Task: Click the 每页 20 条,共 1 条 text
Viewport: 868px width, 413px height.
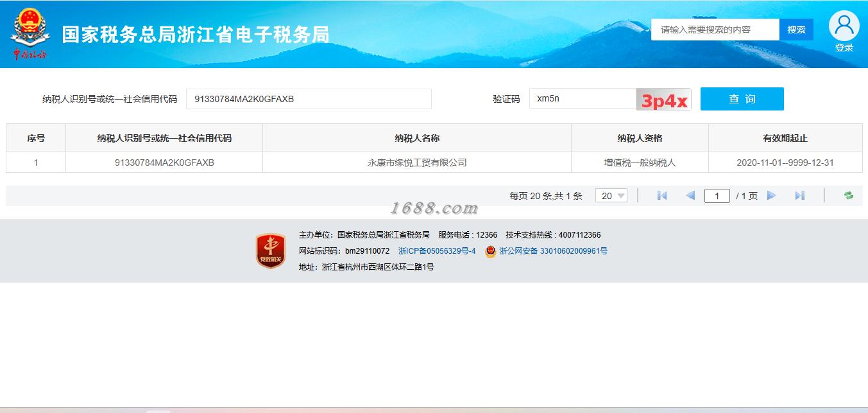Action: point(546,196)
